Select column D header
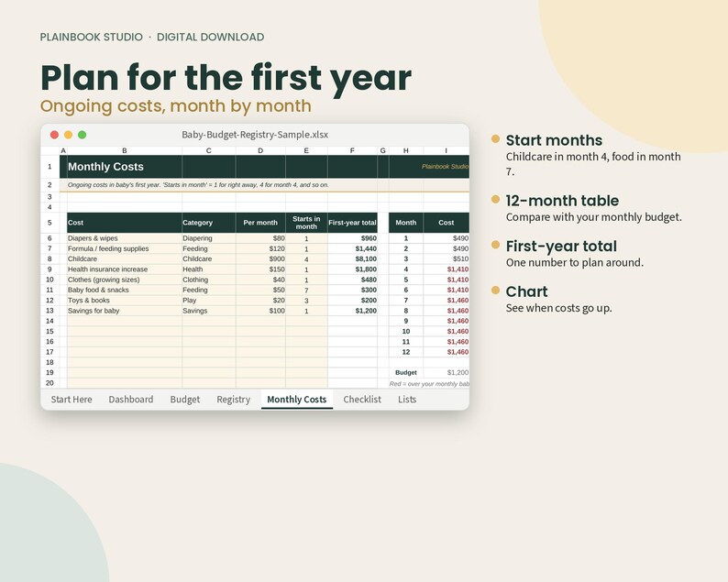The height and width of the screenshot is (582, 728). (260, 150)
